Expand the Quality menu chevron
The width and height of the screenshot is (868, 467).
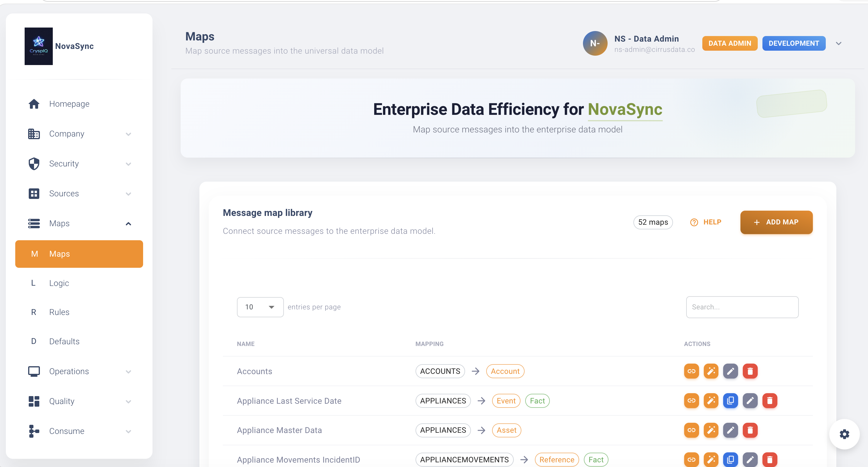(x=128, y=402)
